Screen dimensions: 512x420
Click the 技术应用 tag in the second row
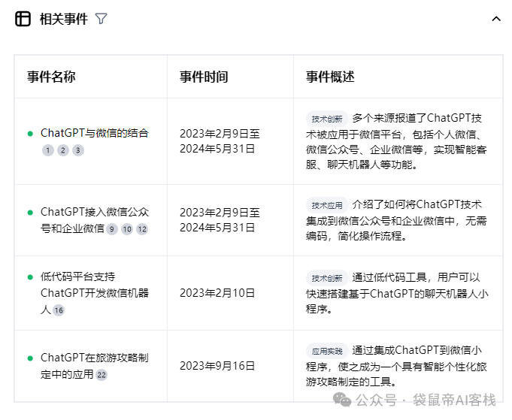click(327, 205)
